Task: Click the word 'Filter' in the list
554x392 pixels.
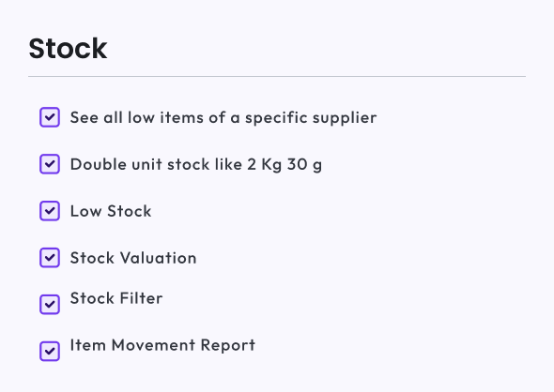Action: click(x=142, y=298)
